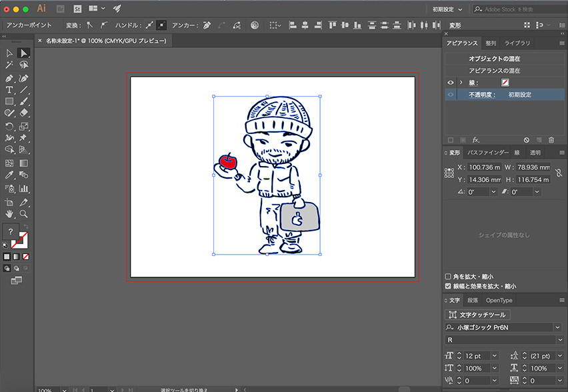Screen dimensions: 568x392
Task: Expand the 線 row in Appearance panel
Action: 461,83
